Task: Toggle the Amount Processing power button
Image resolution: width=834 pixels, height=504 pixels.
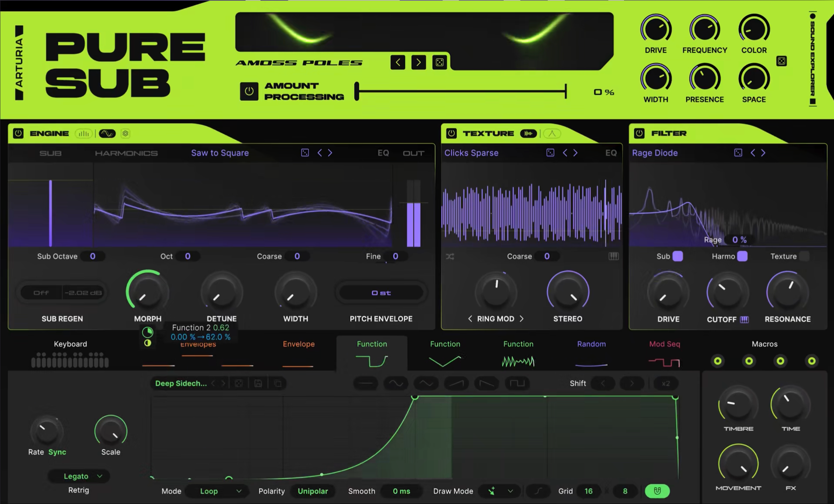Action: pyautogui.click(x=249, y=91)
